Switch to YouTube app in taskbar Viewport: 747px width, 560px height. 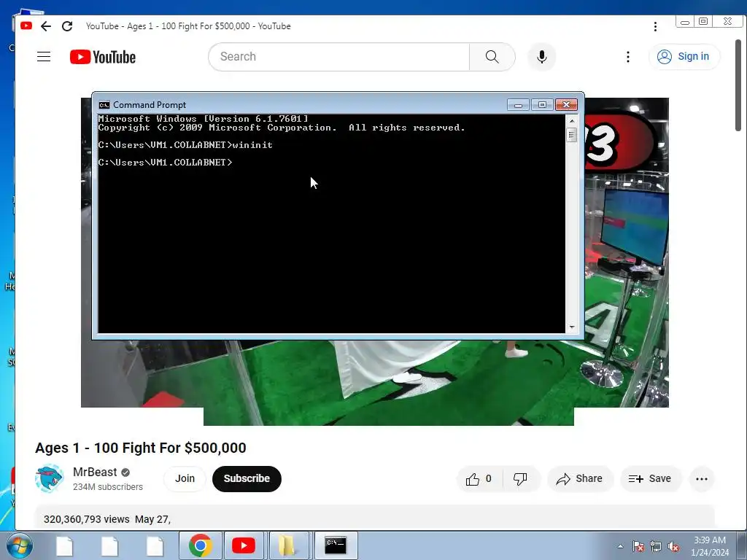244,545
